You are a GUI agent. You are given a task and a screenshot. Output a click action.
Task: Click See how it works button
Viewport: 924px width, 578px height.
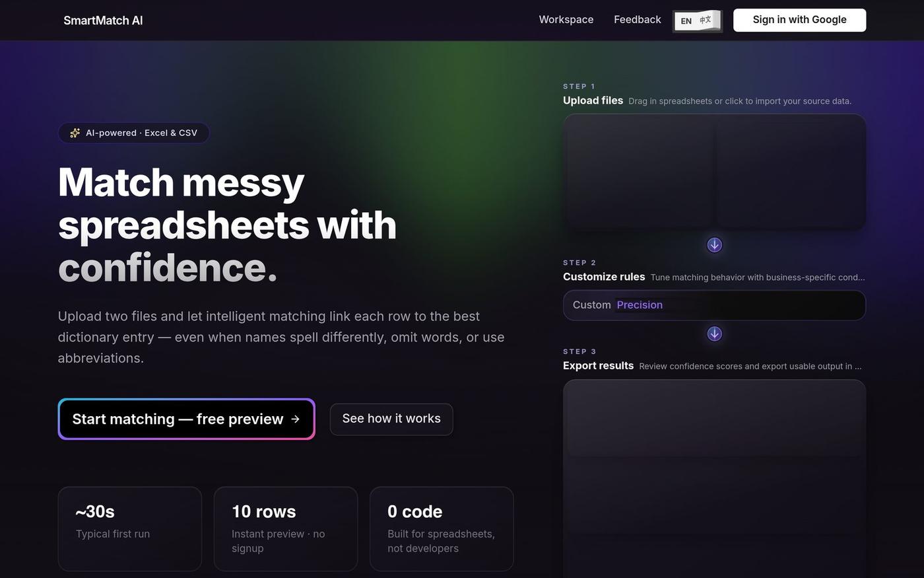[x=391, y=419]
